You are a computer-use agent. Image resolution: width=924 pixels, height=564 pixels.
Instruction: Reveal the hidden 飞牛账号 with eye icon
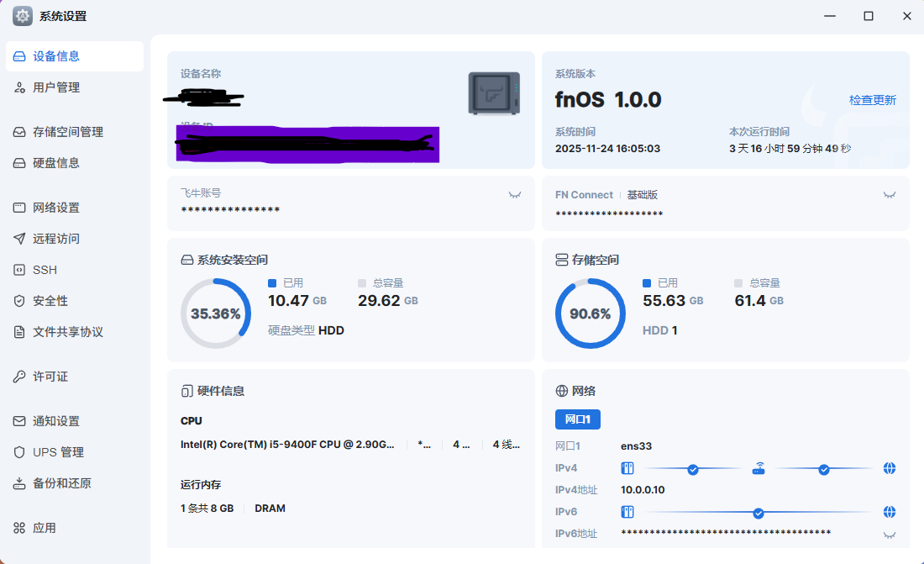[x=514, y=195]
